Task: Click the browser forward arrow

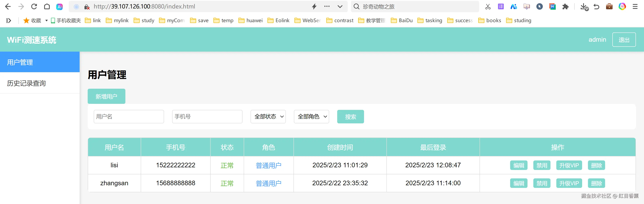Action: (21, 6)
